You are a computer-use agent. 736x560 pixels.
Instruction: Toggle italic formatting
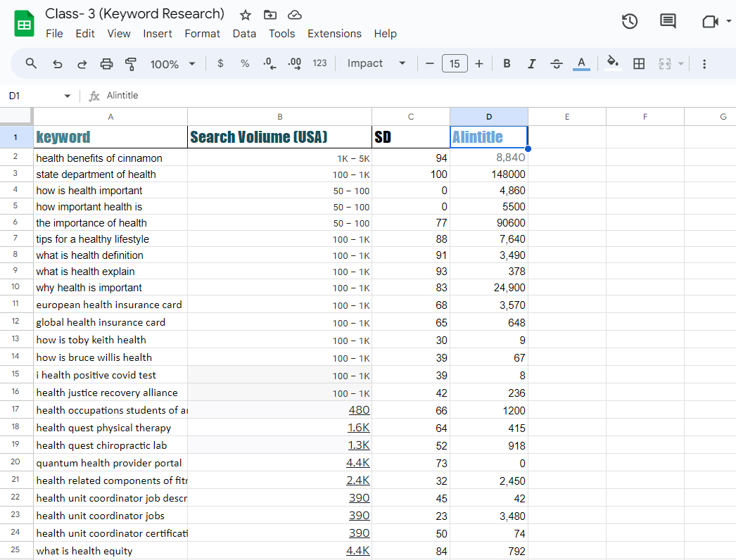pos(531,64)
